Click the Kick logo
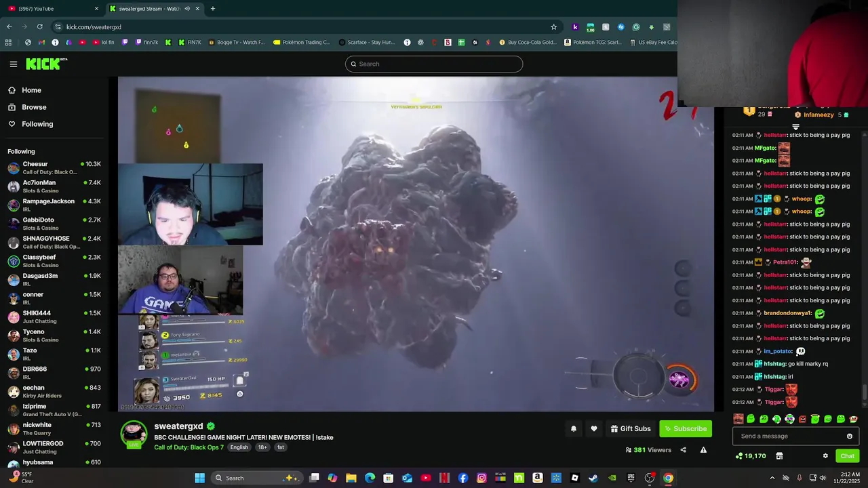Screen dimensions: 868x488 click(47, 64)
